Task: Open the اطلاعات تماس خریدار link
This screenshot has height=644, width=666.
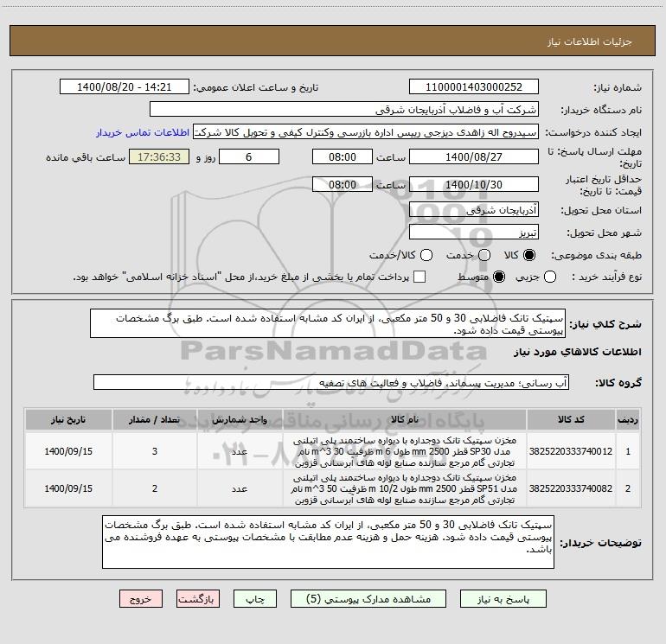Action: [143, 132]
